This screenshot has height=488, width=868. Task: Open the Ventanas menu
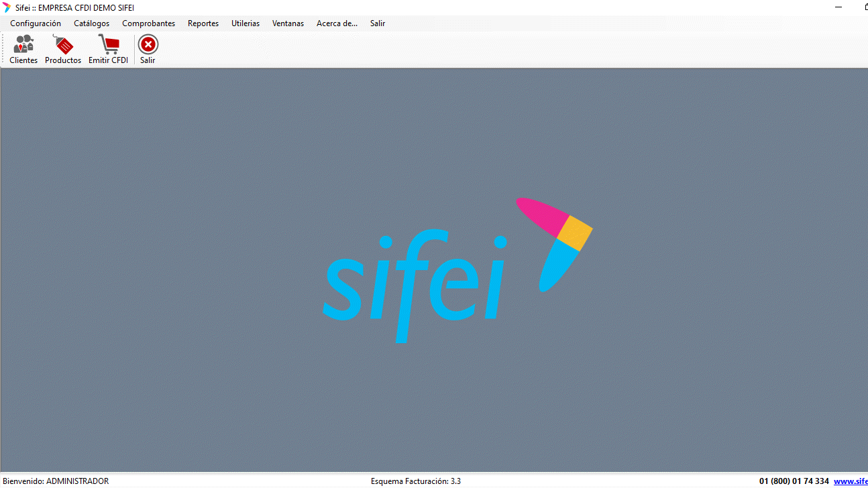288,23
